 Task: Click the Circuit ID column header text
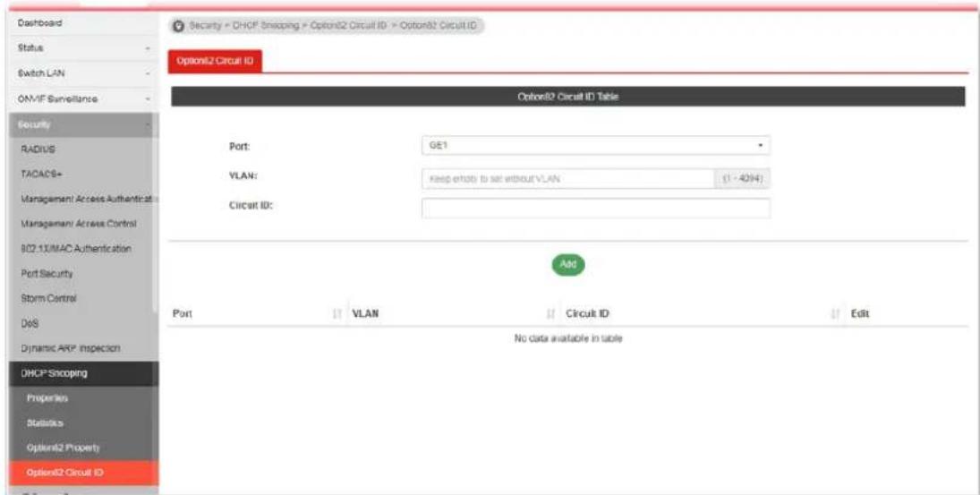tap(587, 314)
